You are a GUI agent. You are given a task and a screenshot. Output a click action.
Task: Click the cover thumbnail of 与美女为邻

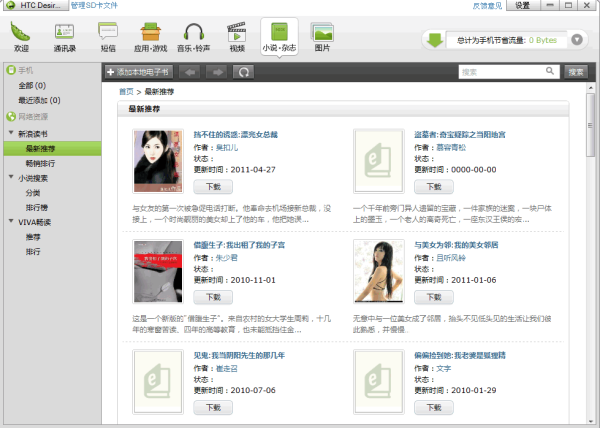tap(378, 272)
